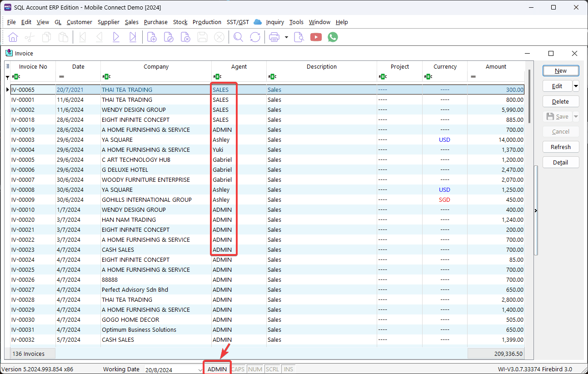
Task: Go to the next record arrow
Action: coord(116,37)
